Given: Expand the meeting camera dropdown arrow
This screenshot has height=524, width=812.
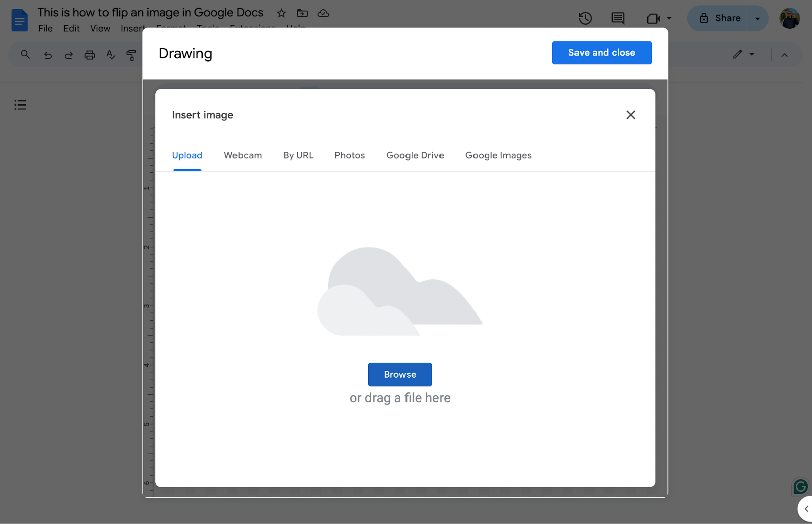Looking at the screenshot, I should [669, 18].
